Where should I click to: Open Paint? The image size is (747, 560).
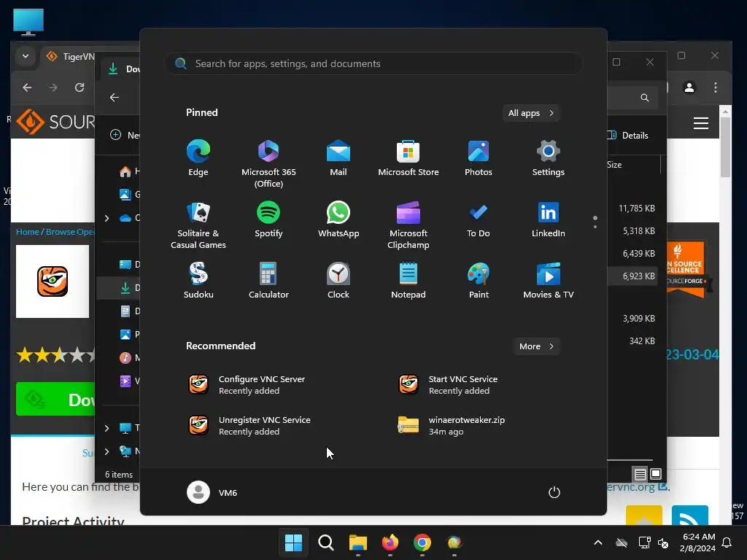pyautogui.click(x=479, y=281)
